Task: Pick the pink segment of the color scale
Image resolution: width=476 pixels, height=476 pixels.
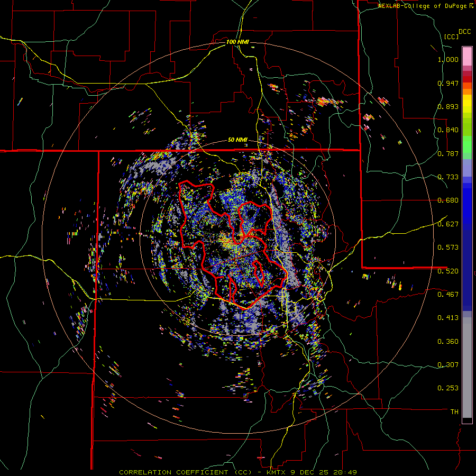Action: click(x=467, y=56)
